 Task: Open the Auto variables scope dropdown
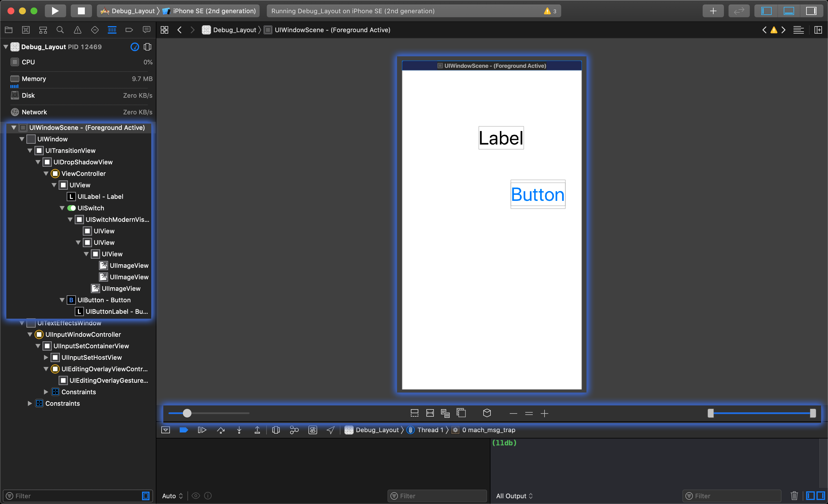pos(173,496)
